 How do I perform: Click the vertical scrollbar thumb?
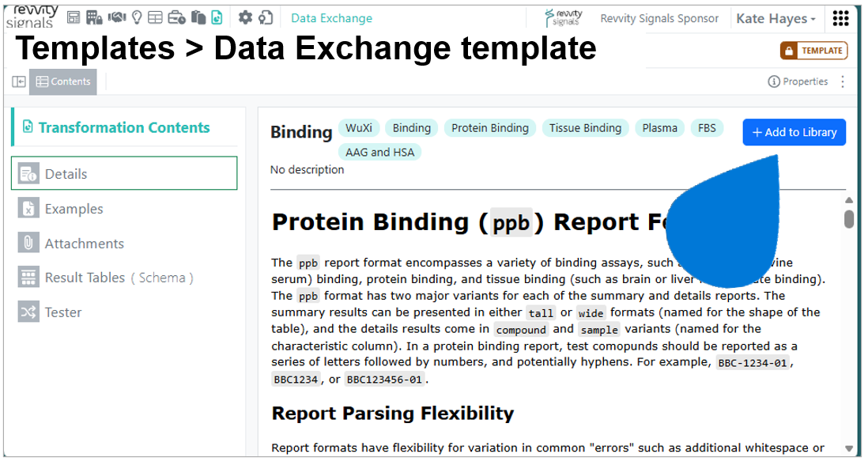tap(848, 218)
